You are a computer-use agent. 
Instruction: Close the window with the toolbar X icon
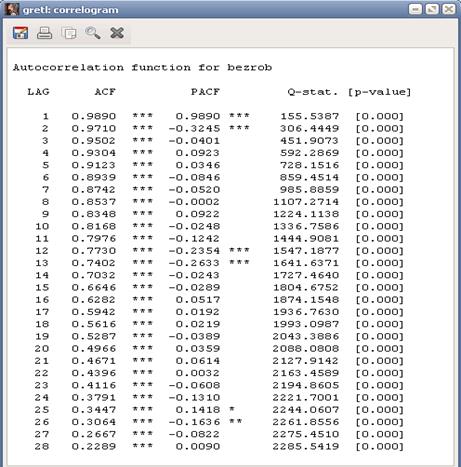coord(117,33)
